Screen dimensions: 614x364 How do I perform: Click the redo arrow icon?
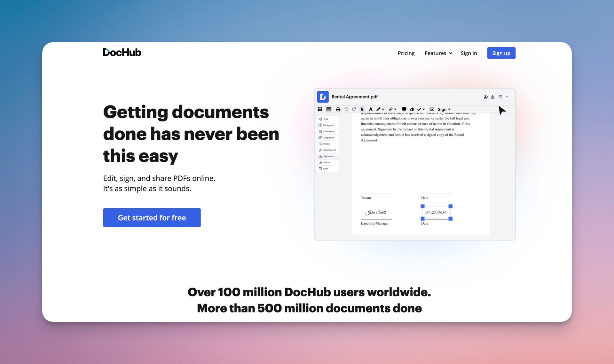354,109
